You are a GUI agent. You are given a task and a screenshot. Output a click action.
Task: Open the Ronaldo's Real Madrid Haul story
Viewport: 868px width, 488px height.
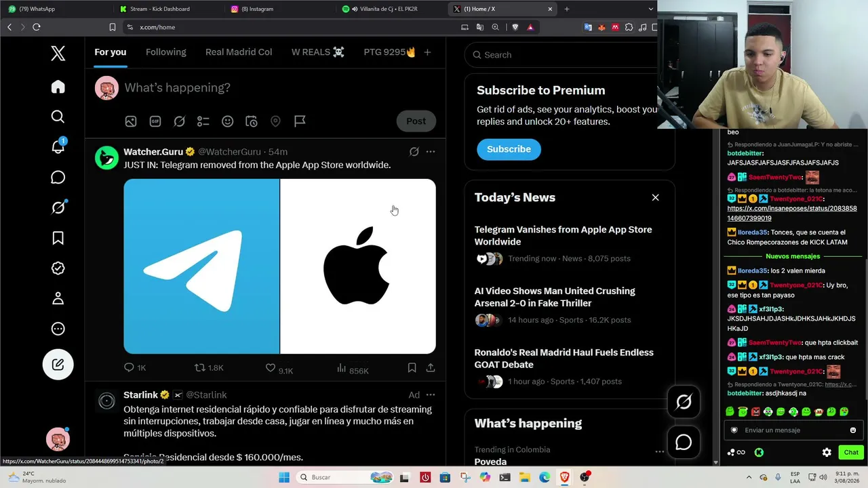click(564, 359)
